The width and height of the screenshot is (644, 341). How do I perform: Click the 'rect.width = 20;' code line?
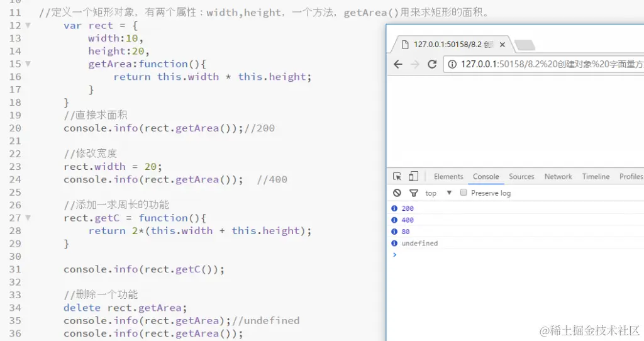tap(113, 167)
